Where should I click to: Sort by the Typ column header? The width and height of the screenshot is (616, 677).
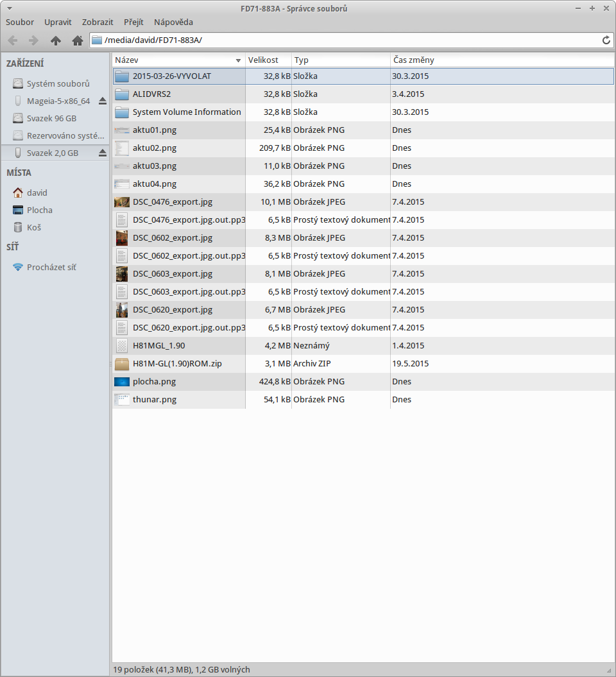coord(341,60)
